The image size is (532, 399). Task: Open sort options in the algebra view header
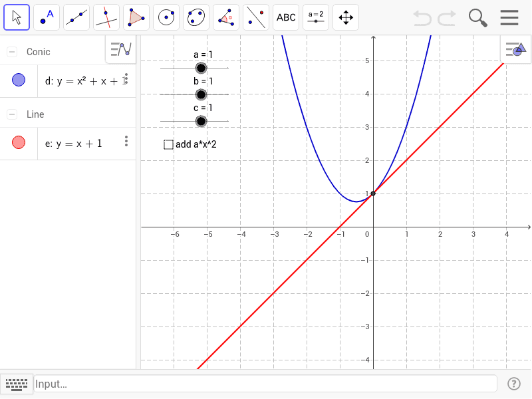coord(120,49)
